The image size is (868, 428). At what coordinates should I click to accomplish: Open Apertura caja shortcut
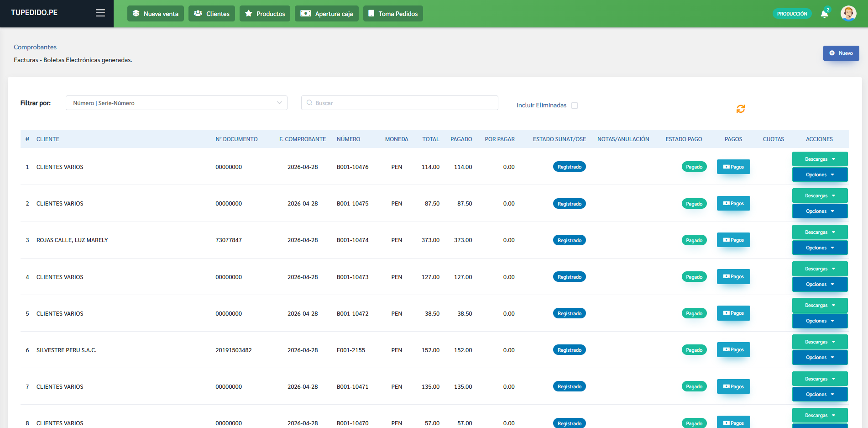coord(327,14)
